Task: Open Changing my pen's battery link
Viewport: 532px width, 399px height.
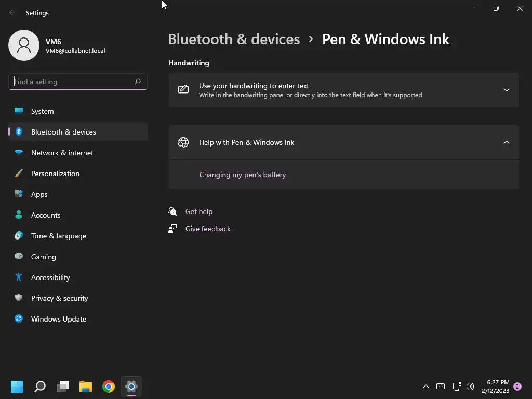Action: point(243,175)
